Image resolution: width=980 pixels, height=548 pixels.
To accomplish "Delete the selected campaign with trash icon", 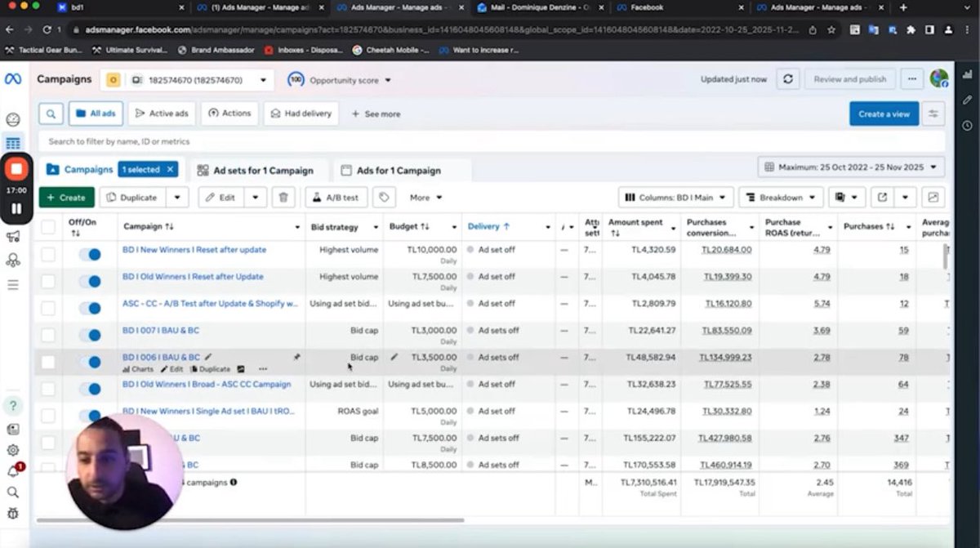I will point(283,197).
